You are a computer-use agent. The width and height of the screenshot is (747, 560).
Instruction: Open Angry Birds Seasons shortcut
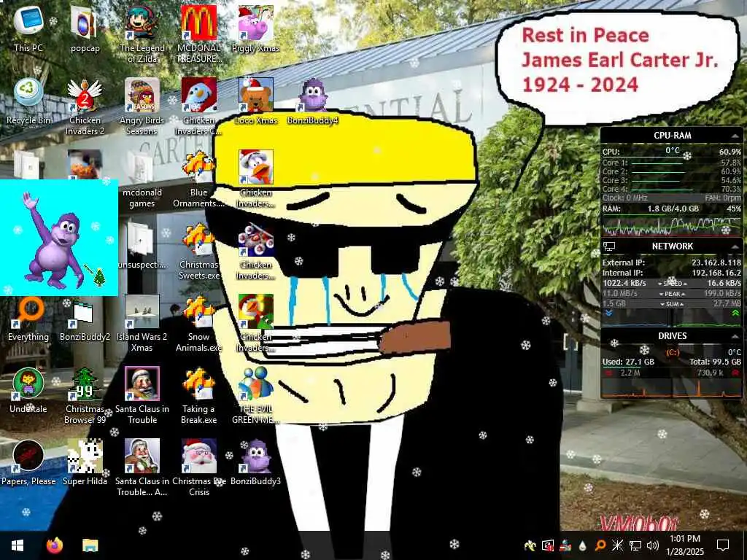[142, 106]
